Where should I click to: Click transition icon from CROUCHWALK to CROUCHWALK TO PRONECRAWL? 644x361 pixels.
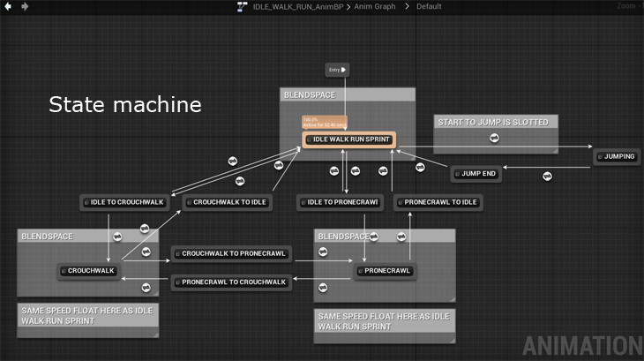(146, 252)
